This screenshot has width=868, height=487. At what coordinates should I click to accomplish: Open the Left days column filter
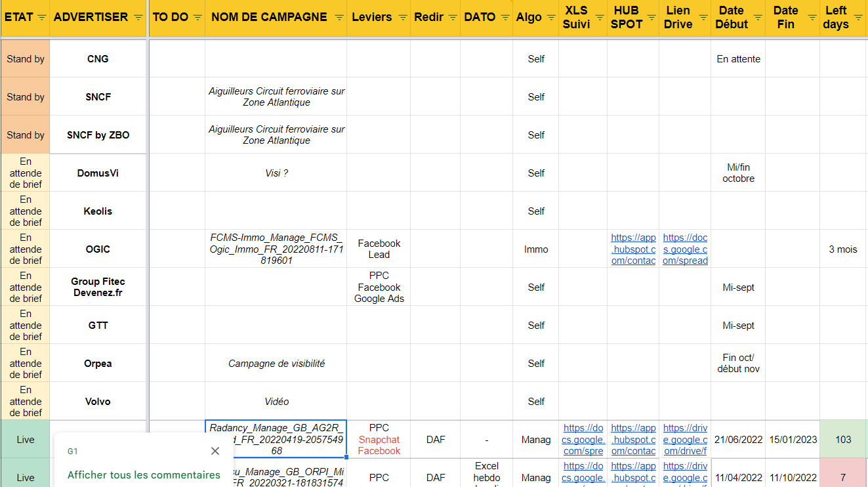tap(859, 18)
